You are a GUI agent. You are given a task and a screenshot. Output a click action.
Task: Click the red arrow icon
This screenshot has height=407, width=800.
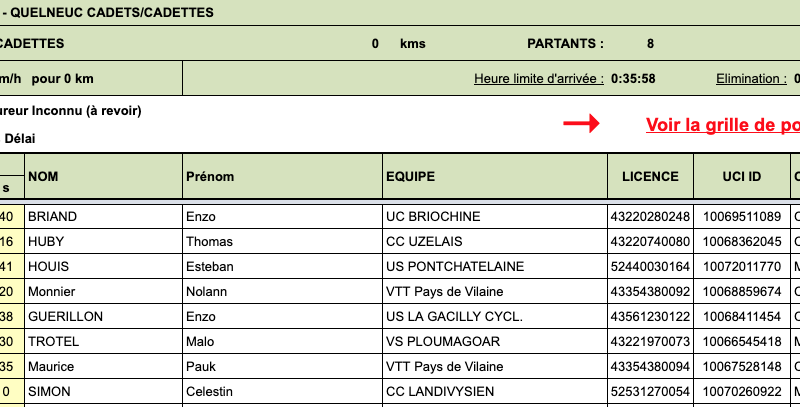[580, 124]
